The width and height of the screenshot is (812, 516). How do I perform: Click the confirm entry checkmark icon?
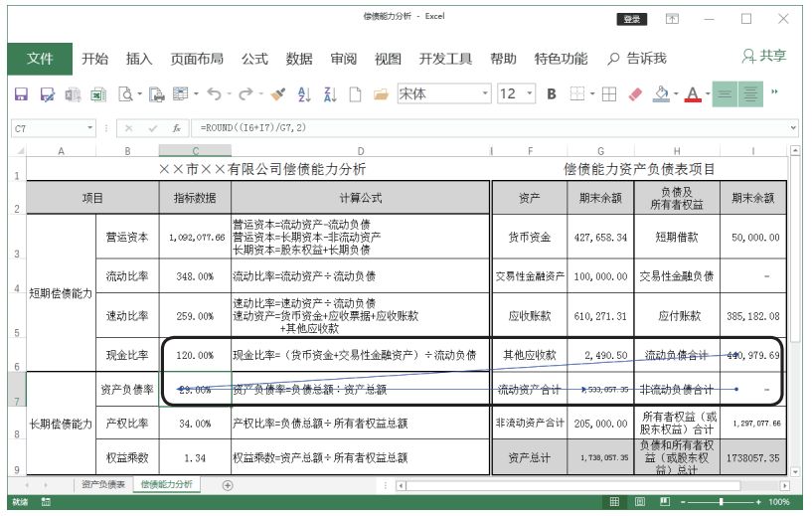click(153, 128)
